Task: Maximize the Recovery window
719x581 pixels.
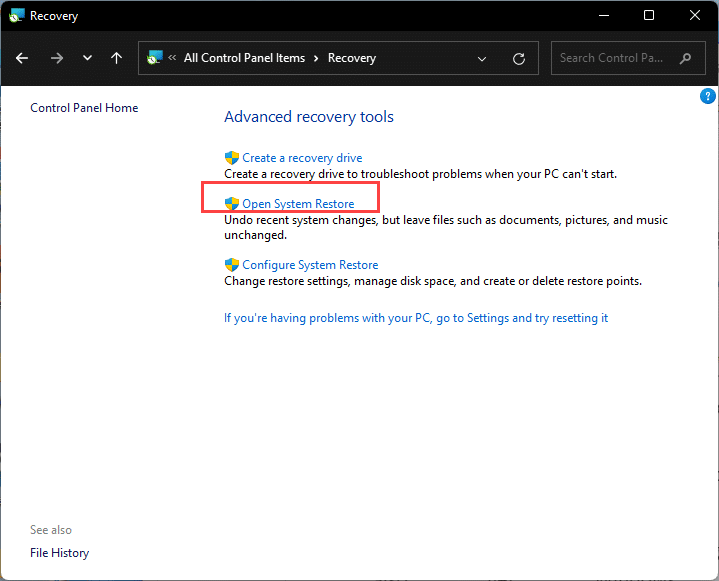Action: coord(649,16)
